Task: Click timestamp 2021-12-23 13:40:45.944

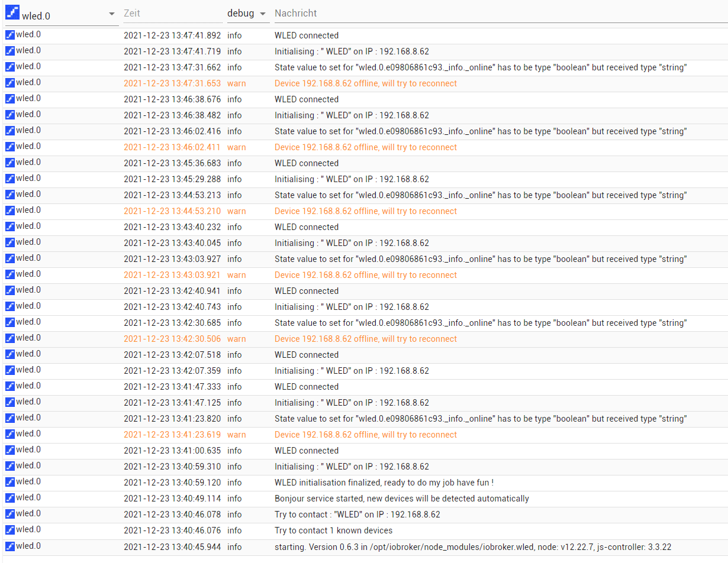Action: coord(172,547)
